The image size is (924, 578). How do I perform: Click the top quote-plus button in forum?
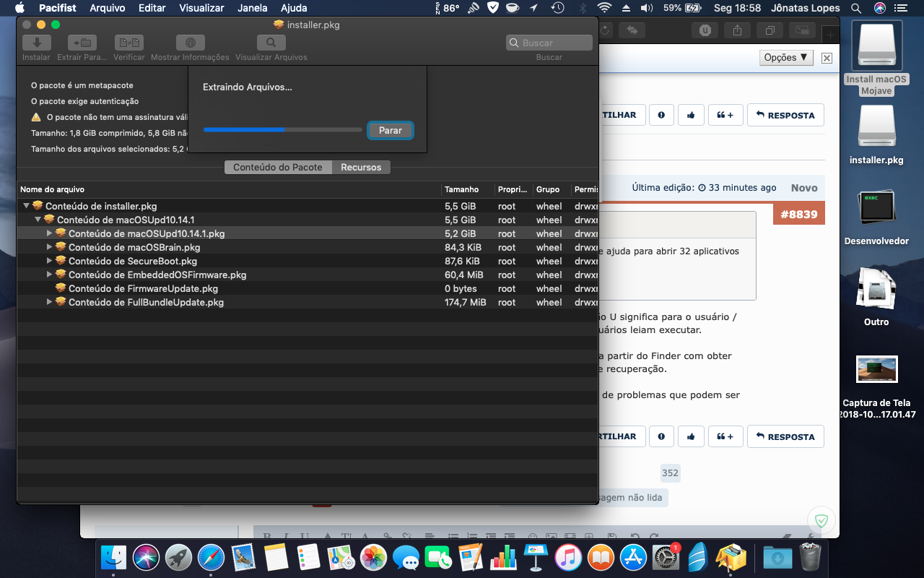pos(725,115)
